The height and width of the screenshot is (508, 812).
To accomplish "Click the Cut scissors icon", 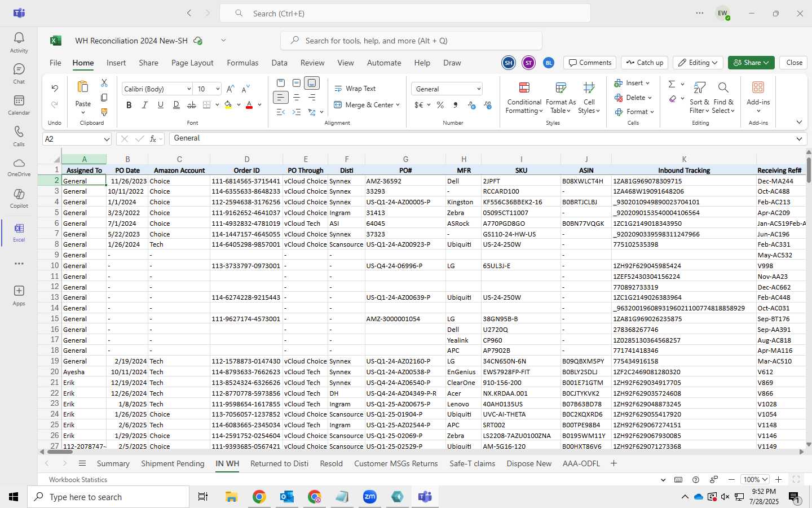I will (x=104, y=83).
